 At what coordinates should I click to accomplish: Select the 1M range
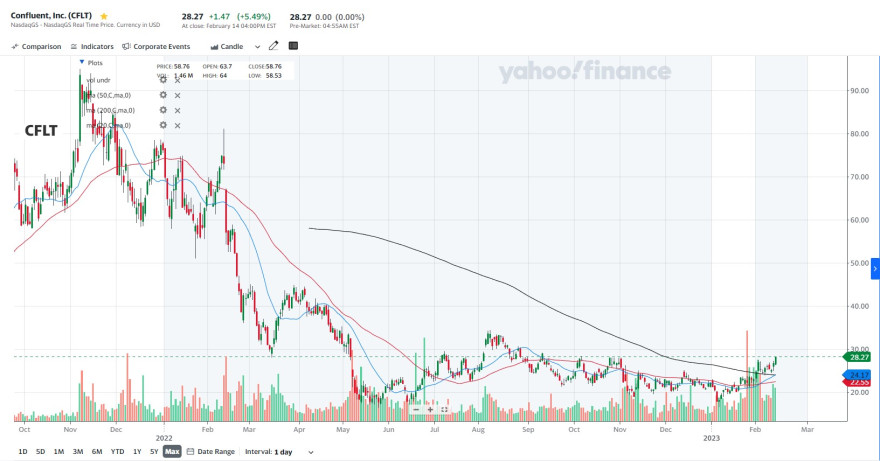pyautogui.click(x=59, y=451)
